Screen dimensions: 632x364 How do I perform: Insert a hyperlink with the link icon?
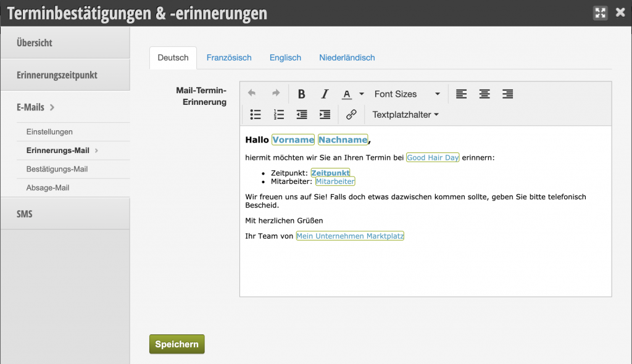pos(351,114)
